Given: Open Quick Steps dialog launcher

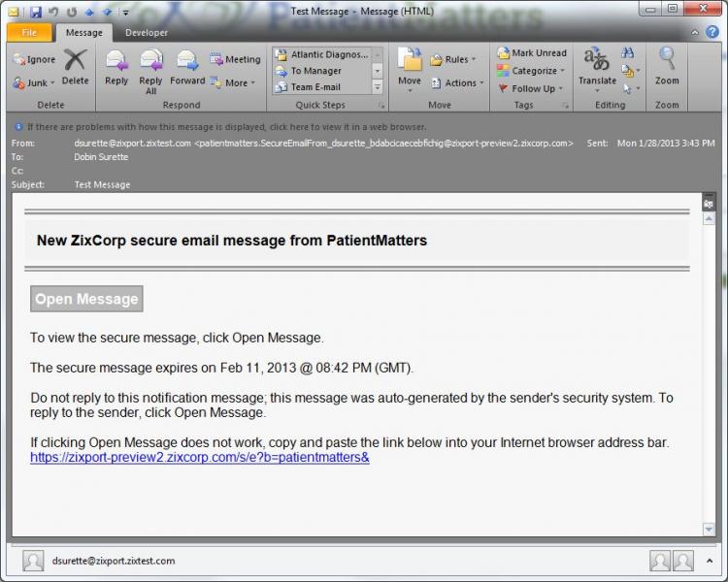Looking at the screenshot, I should point(381,106).
